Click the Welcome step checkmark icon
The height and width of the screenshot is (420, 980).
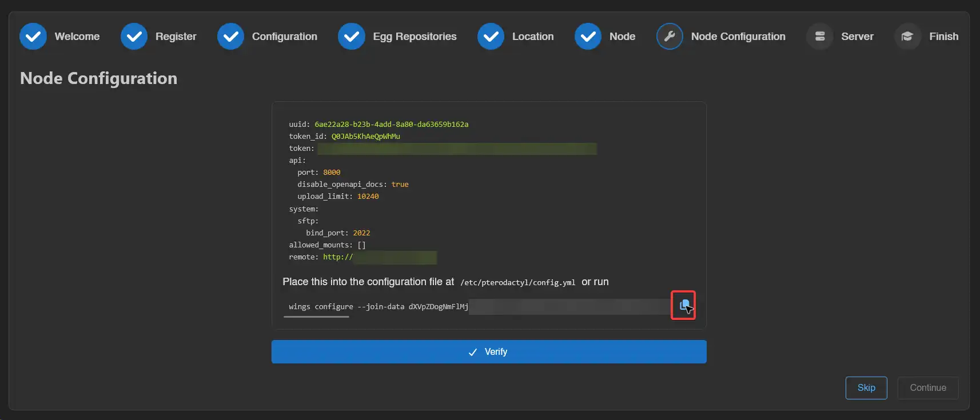point(33,37)
